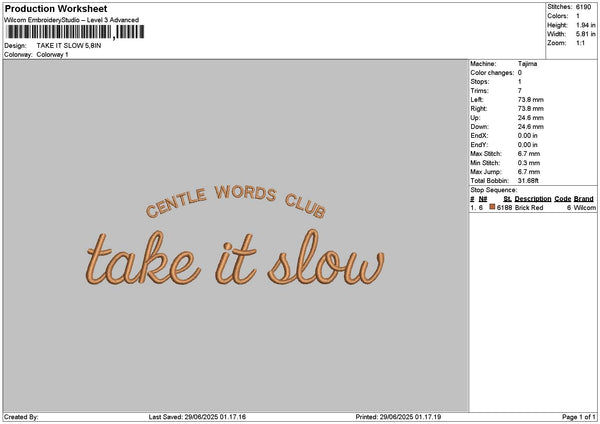Click the Down value 24.6 mm
Image resolution: width=600 pixels, height=424 pixels.
tap(531, 127)
